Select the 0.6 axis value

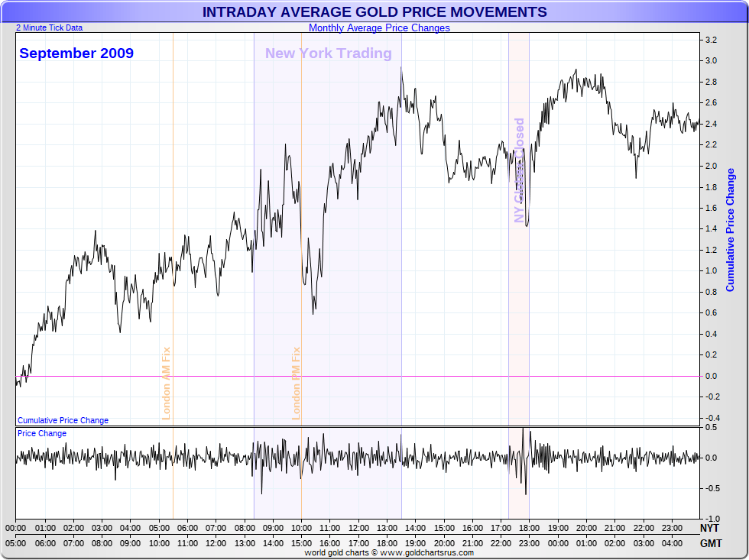click(x=712, y=312)
